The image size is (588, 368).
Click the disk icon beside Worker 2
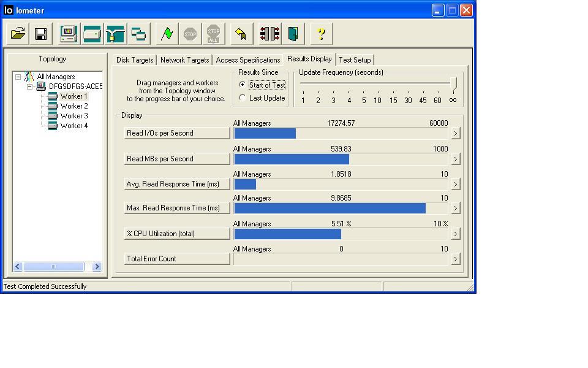tap(53, 106)
